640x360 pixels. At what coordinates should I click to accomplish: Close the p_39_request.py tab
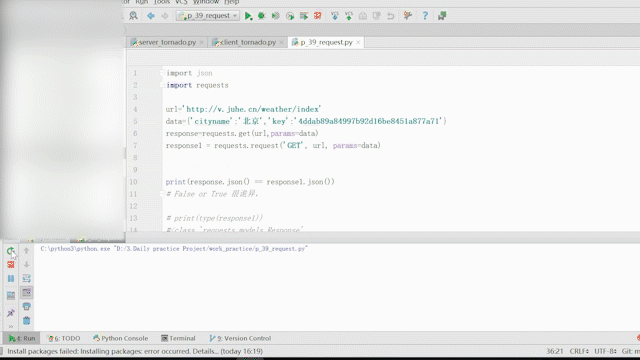tap(358, 42)
